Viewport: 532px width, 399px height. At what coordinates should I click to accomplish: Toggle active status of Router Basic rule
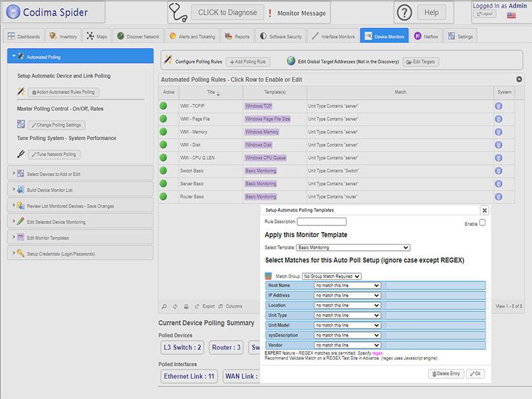point(163,196)
